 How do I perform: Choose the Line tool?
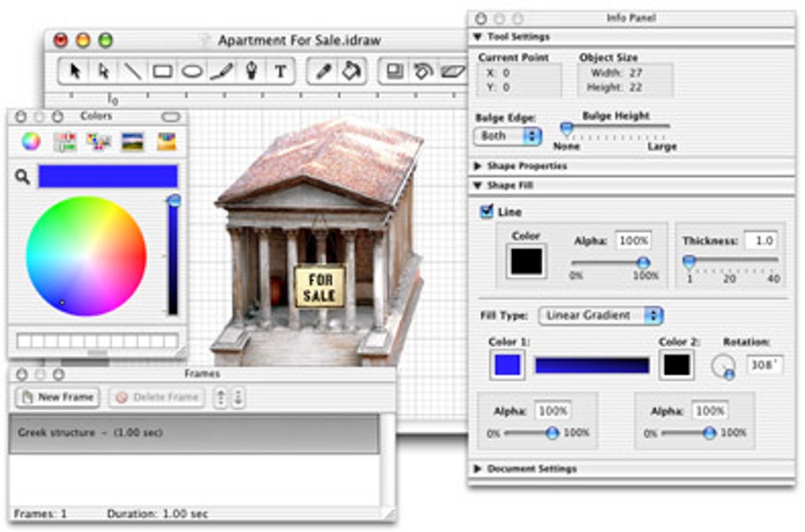pyautogui.click(x=133, y=71)
